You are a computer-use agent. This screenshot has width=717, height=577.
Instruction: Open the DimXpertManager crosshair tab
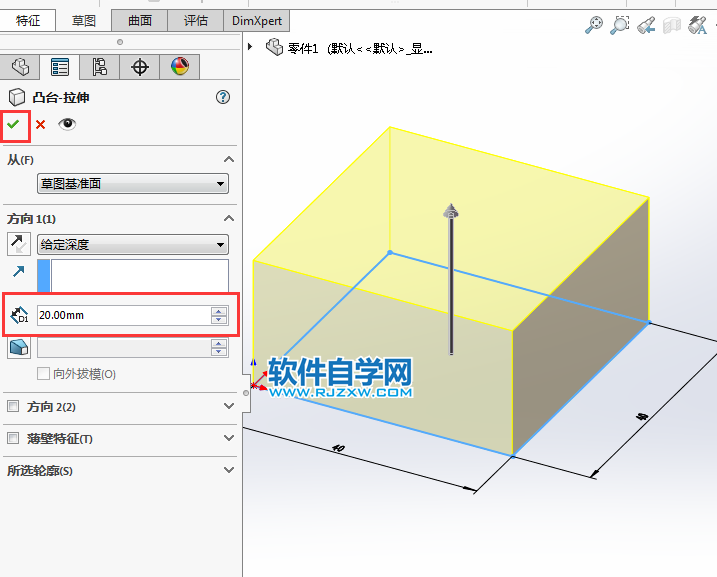point(139,67)
